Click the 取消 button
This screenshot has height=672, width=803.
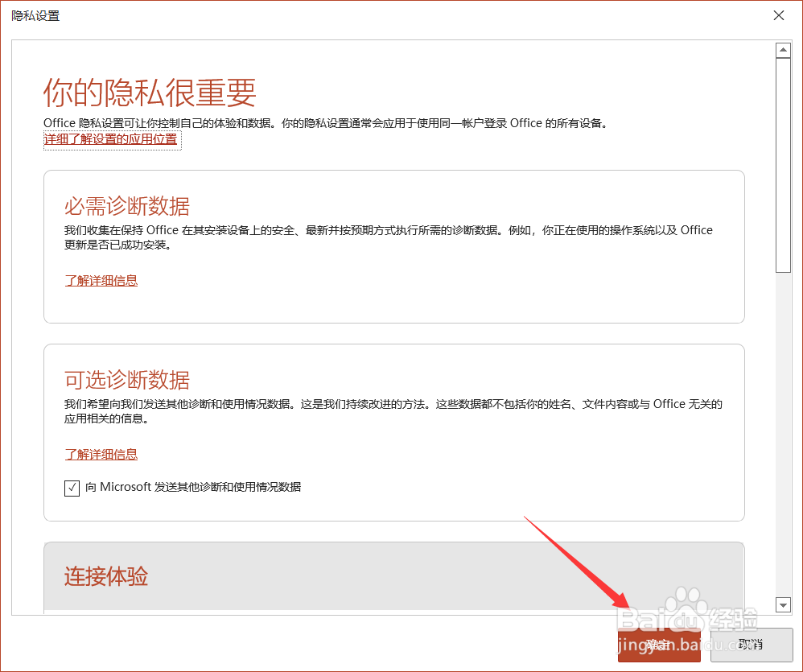pyautogui.click(x=752, y=645)
